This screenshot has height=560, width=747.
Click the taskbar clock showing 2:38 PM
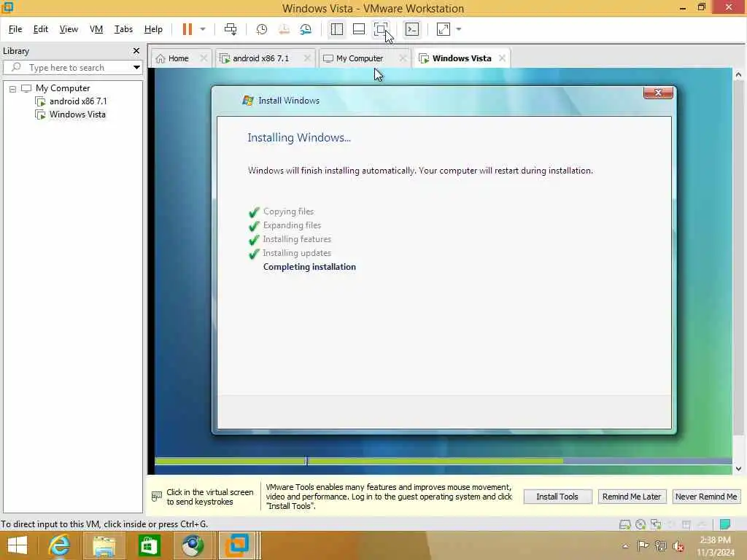(x=716, y=546)
